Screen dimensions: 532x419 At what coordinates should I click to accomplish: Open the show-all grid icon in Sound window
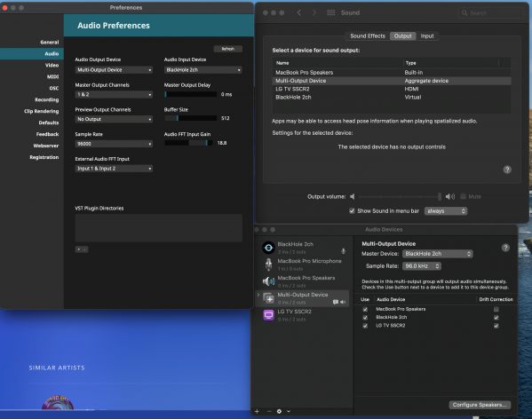(x=330, y=12)
